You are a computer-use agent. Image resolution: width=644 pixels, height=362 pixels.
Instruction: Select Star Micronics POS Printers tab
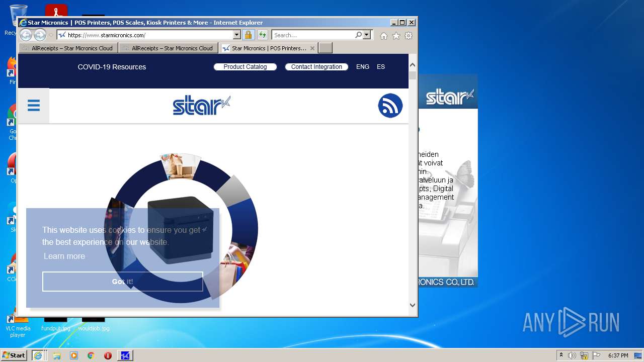click(x=269, y=48)
